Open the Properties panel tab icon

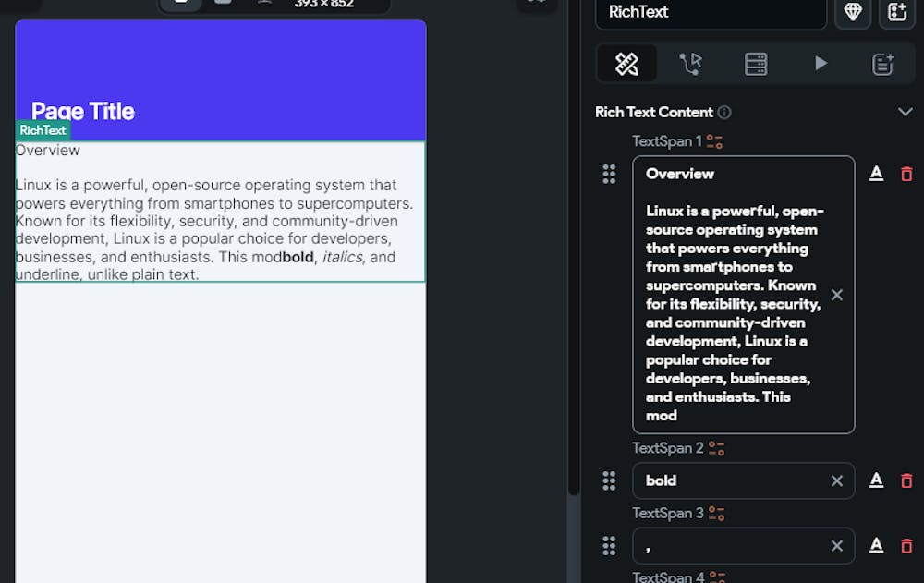click(x=626, y=64)
